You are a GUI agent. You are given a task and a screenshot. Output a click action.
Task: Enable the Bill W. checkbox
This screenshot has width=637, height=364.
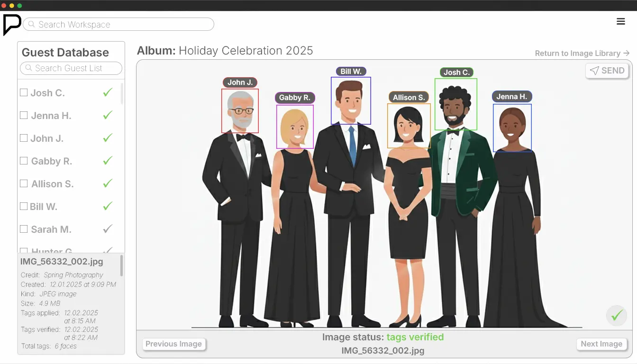tap(24, 206)
